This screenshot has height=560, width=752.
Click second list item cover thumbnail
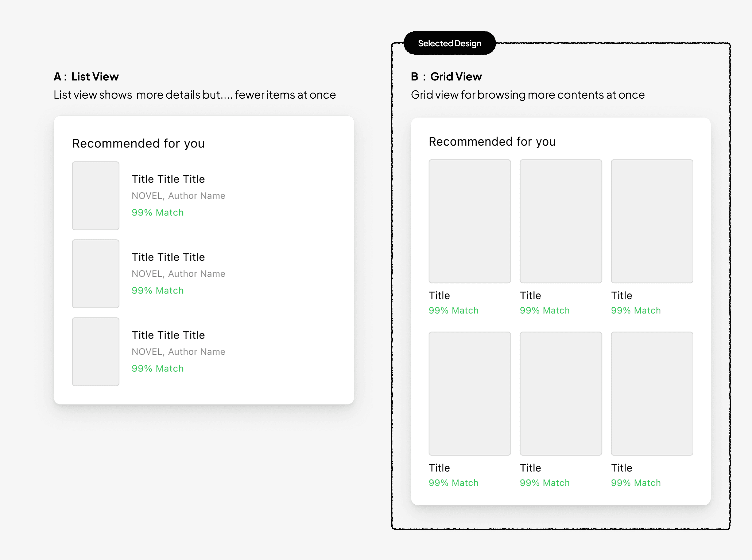[96, 273]
